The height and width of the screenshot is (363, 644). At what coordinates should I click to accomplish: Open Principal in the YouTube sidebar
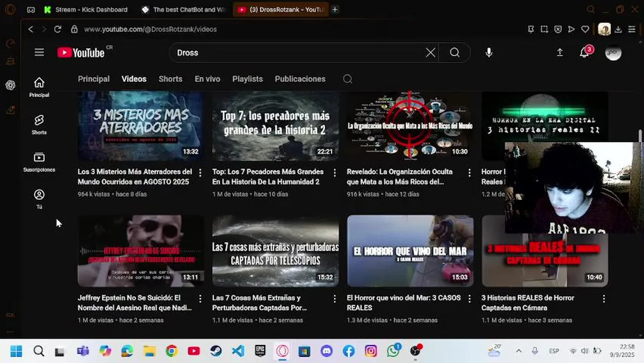39,87
